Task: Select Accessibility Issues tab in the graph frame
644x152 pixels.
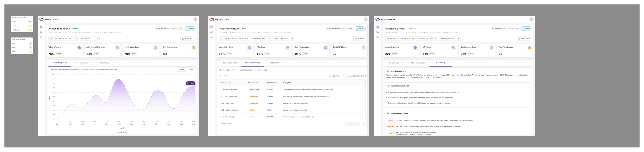Action: (x=82, y=63)
